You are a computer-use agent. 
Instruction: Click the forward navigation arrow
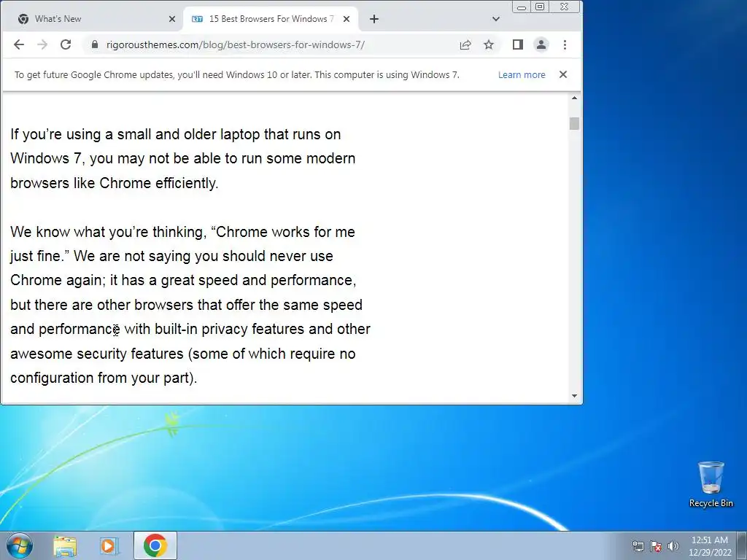[x=42, y=44]
